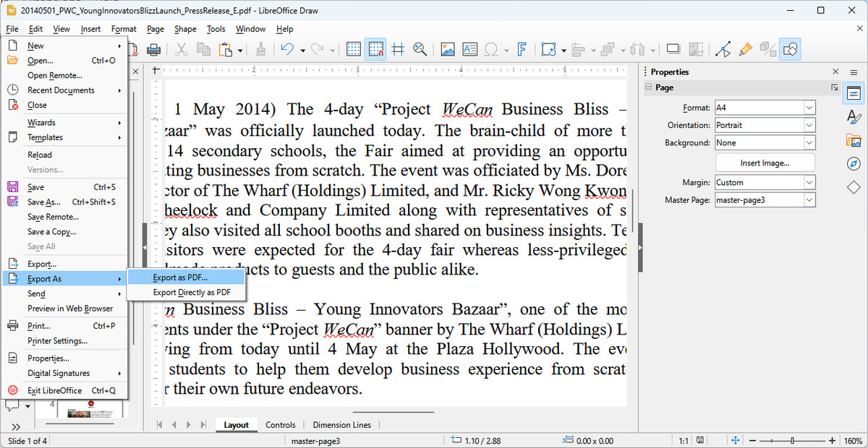Open the Zoom tool
Viewport: 868px width, 448px height.
pyautogui.click(x=420, y=48)
